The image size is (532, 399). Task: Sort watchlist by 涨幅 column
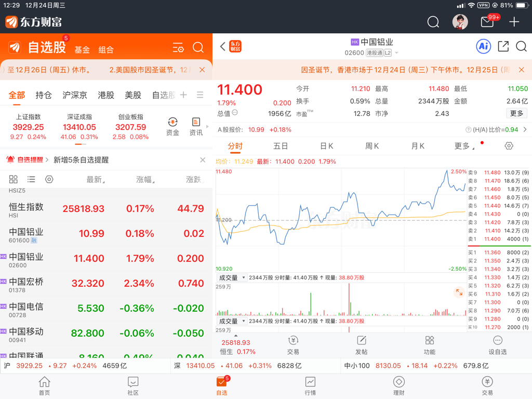(x=145, y=179)
